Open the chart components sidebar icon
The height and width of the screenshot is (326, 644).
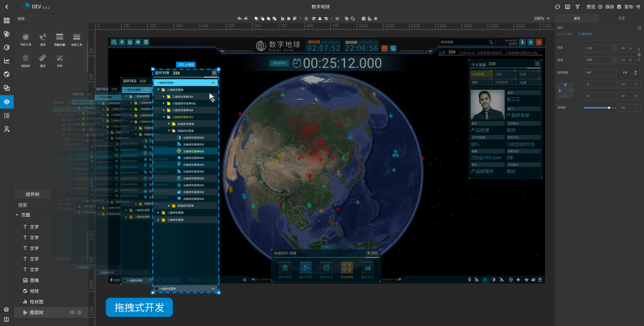click(x=7, y=61)
